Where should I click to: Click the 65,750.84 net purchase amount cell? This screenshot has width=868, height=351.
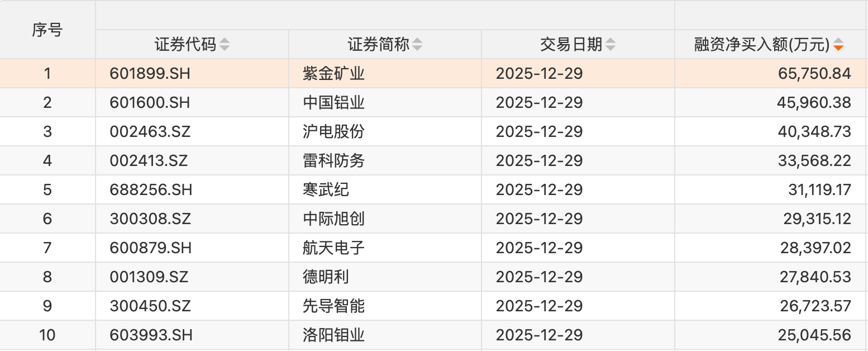(x=814, y=74)
